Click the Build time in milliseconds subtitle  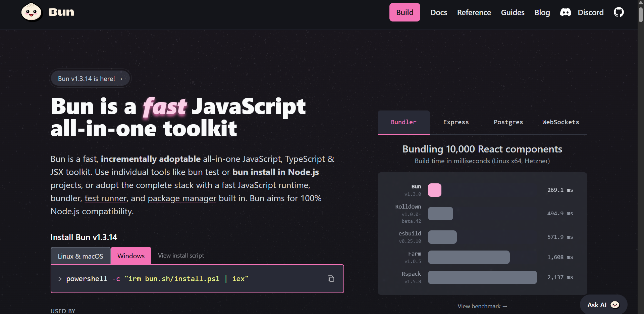pos(482,161)
